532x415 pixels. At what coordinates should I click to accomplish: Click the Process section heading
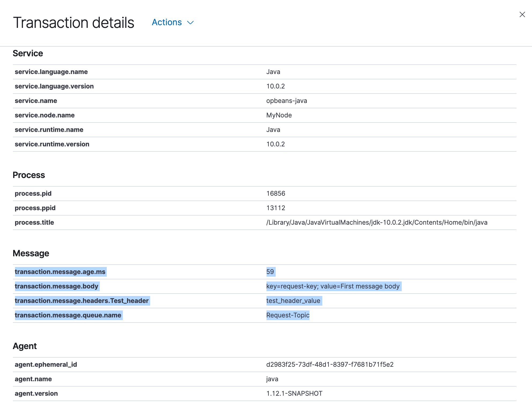29,175
